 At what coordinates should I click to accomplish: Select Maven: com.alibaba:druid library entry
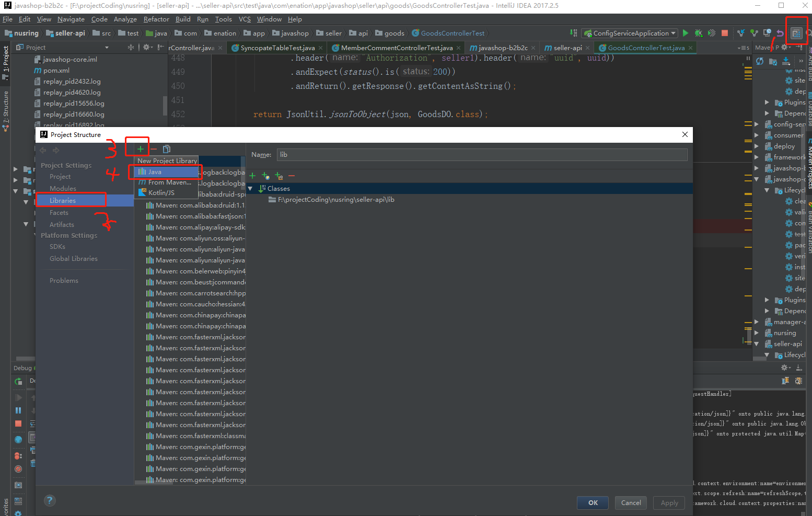tap(195, 205)
